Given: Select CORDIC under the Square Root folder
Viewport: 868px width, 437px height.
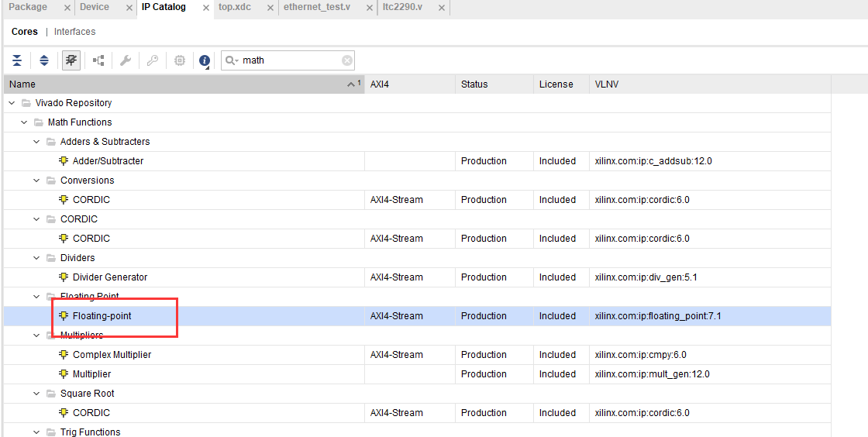Looking at the screenshot, I should 91,413.
